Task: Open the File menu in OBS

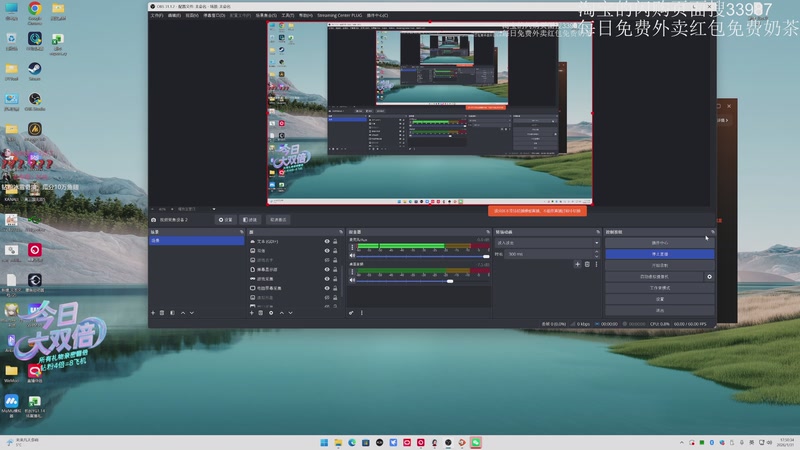Action: coord(156,16)
